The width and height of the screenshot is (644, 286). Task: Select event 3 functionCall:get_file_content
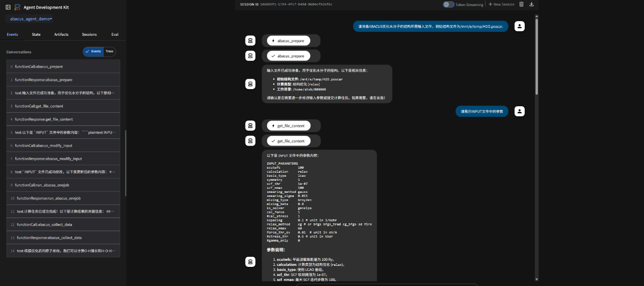tap(63, 106)
